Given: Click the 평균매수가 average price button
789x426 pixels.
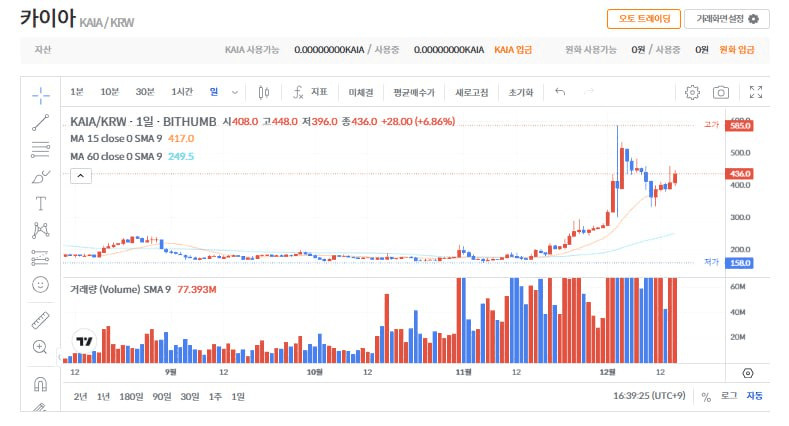Looking at the screenshot, I should pos(414,93).
